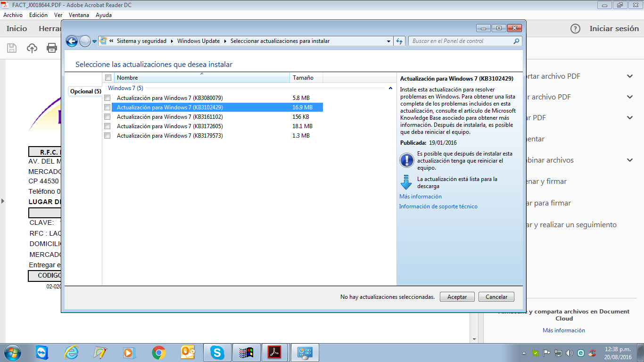The height and width of the screenshot is (362, 644).
Task: Open TeamViewer from the taskbar
Action: [x=42, y=353]
